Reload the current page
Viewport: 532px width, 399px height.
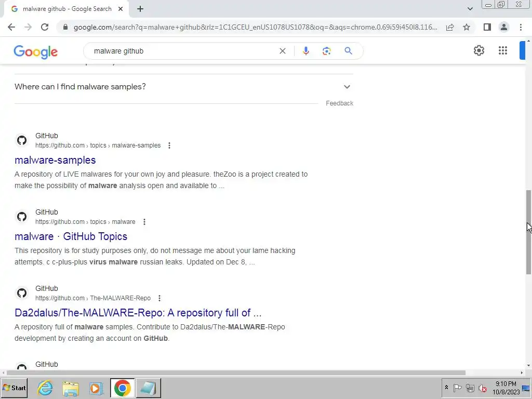[x=45, y=27]
